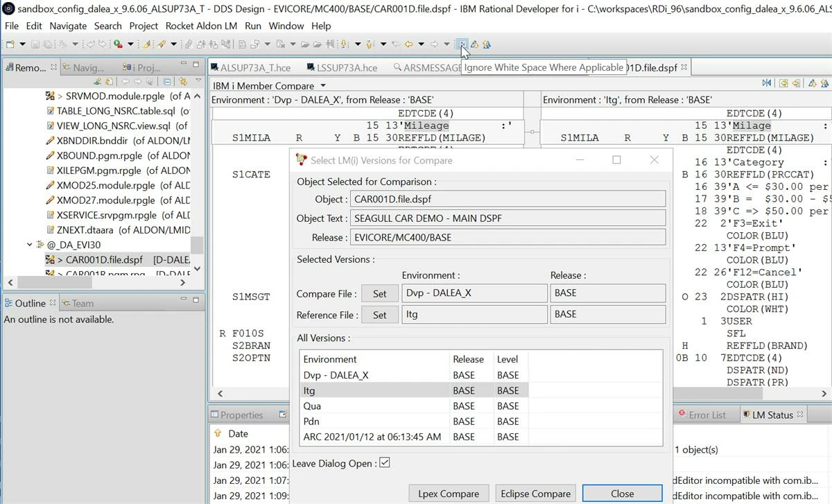This screenshot has width=832, height=504.
Task: Toggle Ignore White Space Where Applicable button
Action: [462, 44]
